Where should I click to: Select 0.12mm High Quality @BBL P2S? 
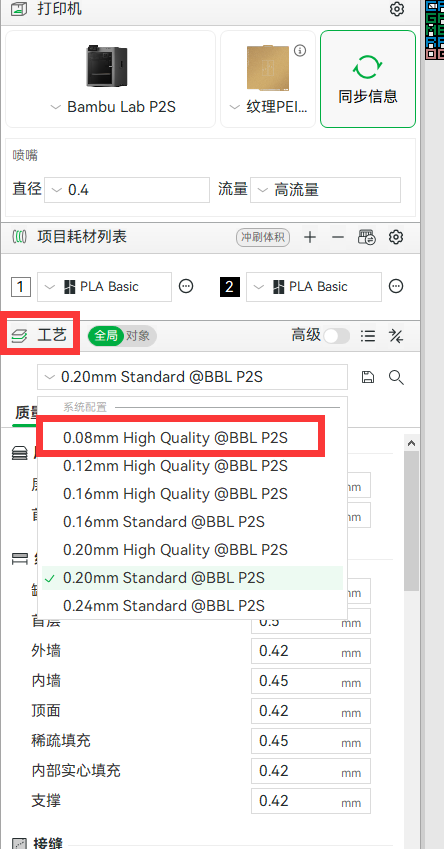(x=192, y=466)
